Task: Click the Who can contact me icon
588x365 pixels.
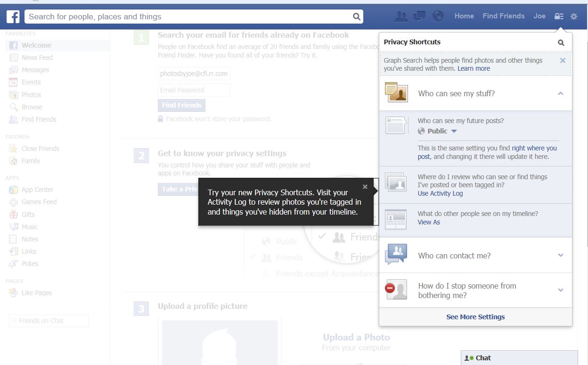Action: pyautogui.click(x=396, y=255)
